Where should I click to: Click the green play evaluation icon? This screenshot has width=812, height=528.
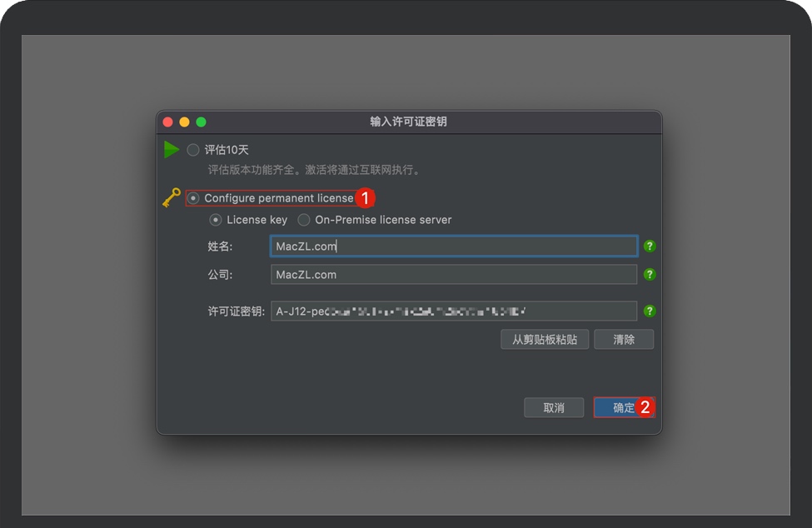(172, 150)
